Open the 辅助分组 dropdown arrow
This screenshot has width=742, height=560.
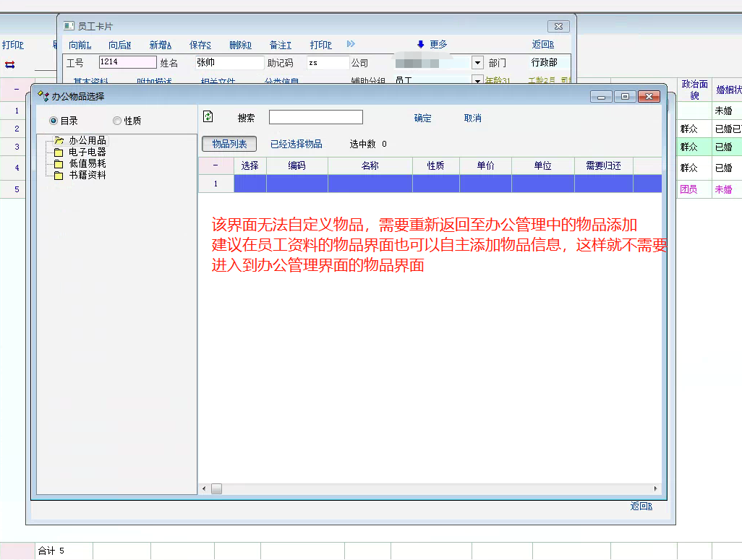coord(477,80)
